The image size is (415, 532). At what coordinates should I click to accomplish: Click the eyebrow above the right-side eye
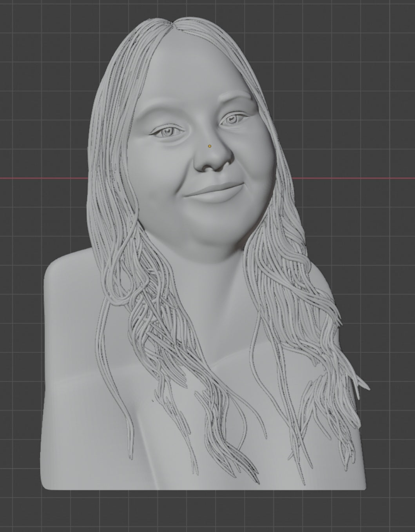coord(233,96)
